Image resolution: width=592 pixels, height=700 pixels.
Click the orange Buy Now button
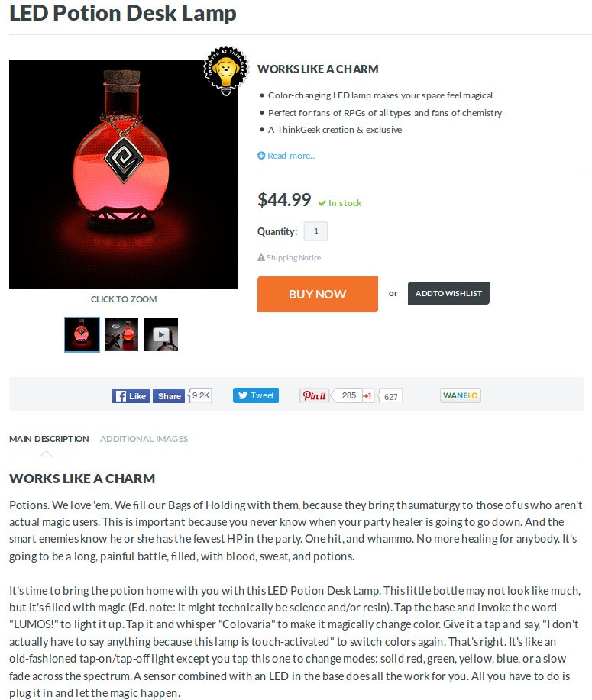tap(318, 294)
